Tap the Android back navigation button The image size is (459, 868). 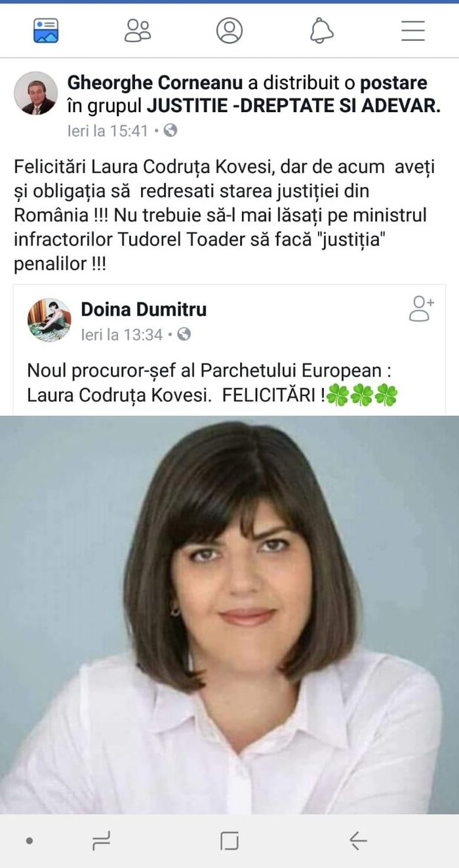click(x=358, y=840)
